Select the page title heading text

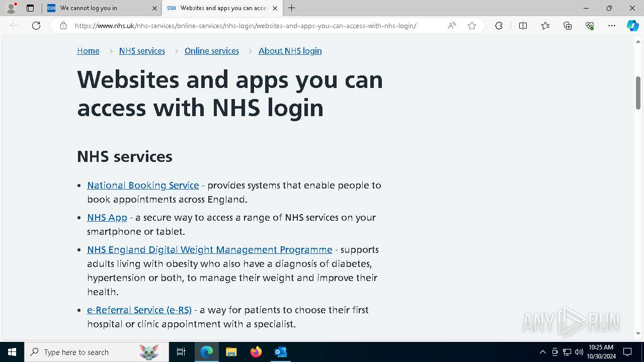point(230,94)
